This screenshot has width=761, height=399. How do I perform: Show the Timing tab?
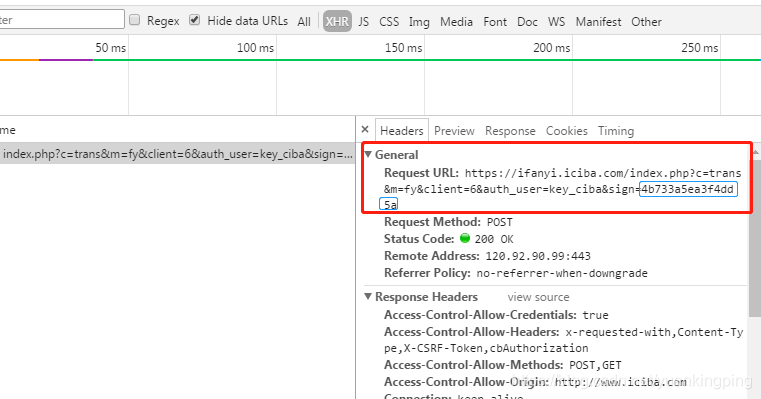coord(616,131)
